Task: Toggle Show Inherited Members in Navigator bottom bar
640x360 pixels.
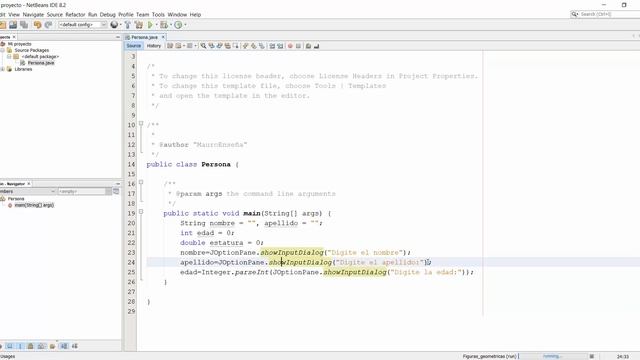Action: click(1, 346)
